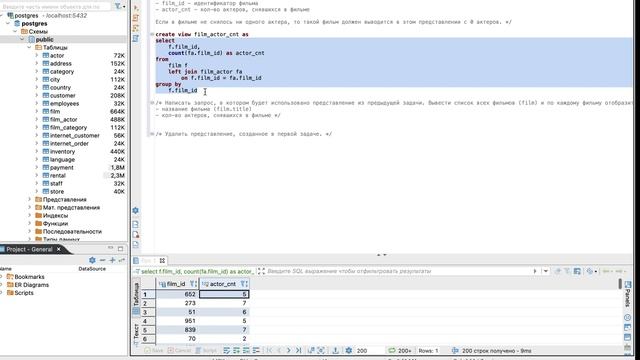This screenshot has width=640, height=360.
Task: Select the Индексы folder
Action: coord(55,216)
